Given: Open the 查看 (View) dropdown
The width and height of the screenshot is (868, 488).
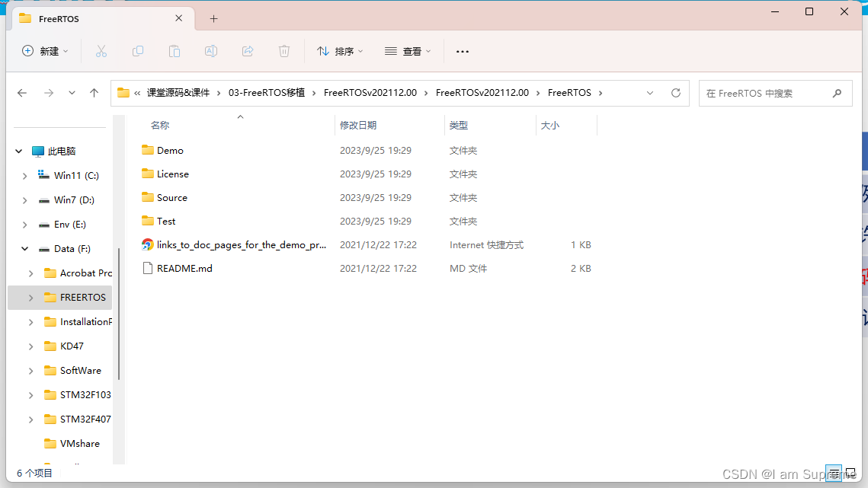Looking at the screenshot, I should tap(408, 52).
